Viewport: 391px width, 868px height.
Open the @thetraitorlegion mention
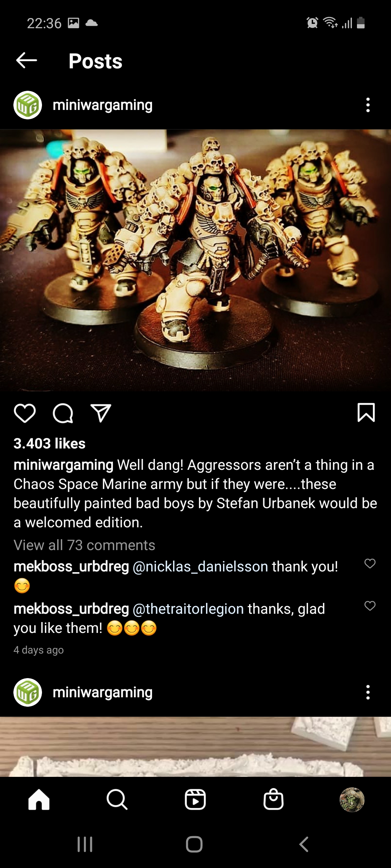[x=188, y=609]
